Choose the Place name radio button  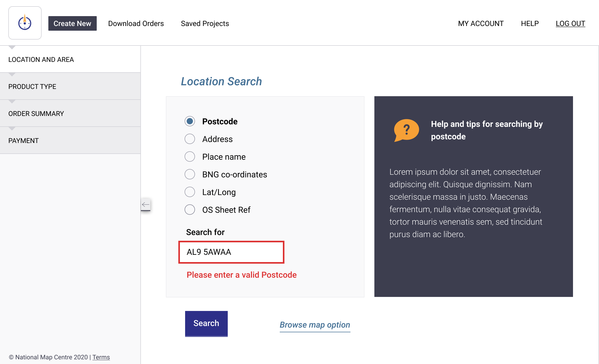[190, 157]
